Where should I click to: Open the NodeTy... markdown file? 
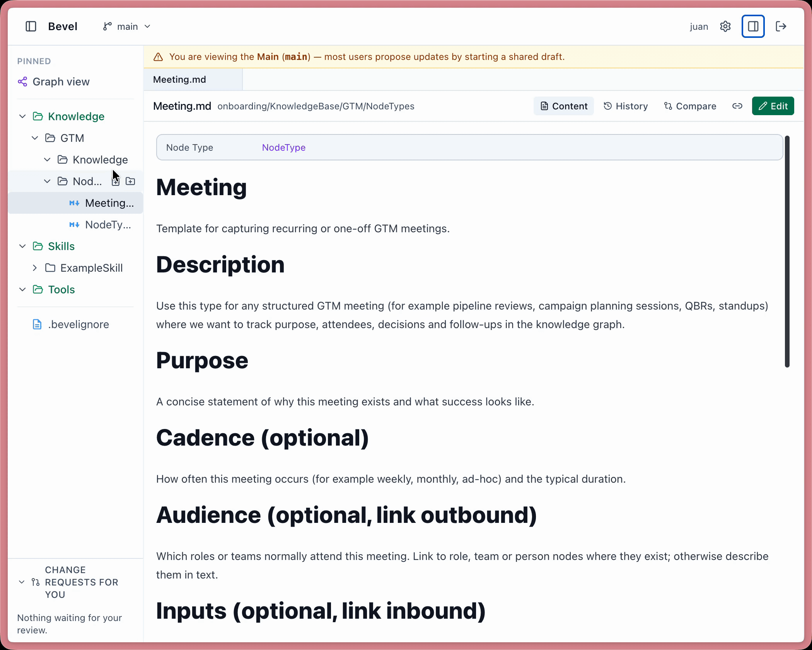[x=75, y=225]
